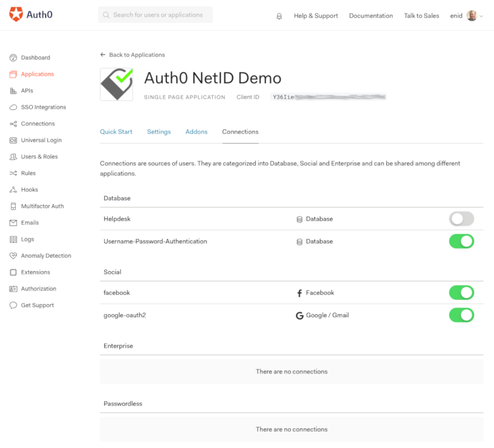Open Help & Support in top bar
494x448 pixels.
[x=315, y=16]
